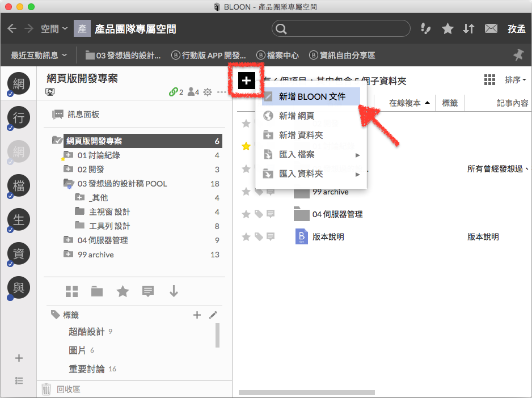532x398 pixels.
Task: Choose 新增 網頁 menu item
Action: (x=311, y=116)
